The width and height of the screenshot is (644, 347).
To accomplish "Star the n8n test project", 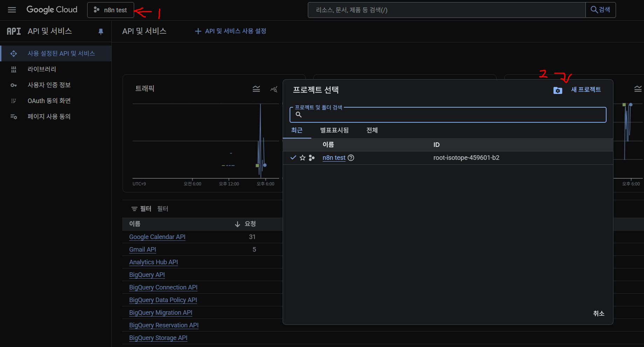I will coord(303,158).
